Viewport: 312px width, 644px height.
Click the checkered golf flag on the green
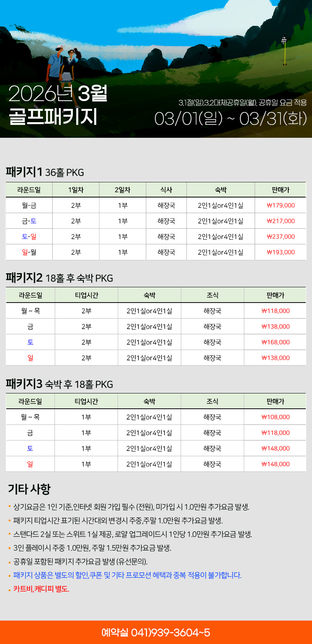(284, 40)
